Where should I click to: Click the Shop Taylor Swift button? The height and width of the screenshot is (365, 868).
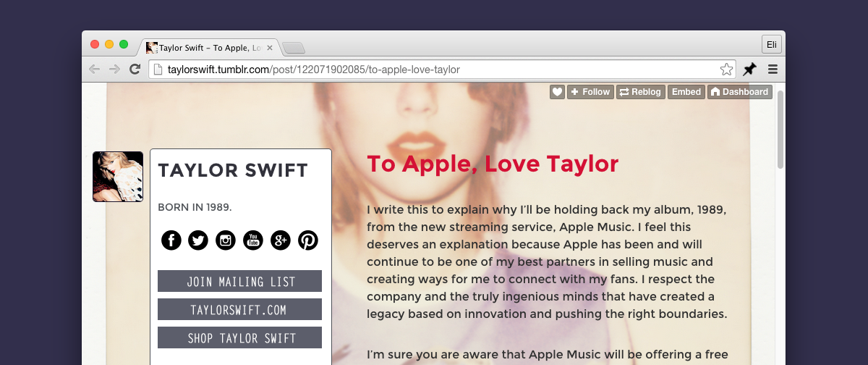[x=239, y=337]
